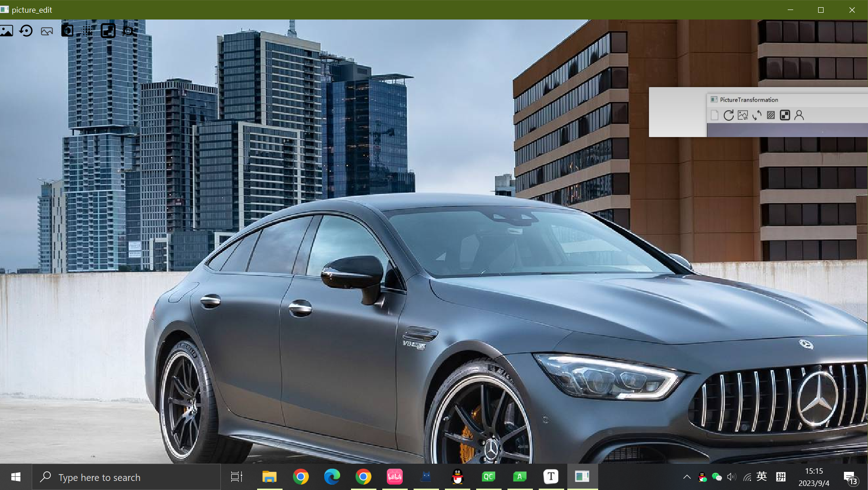
Task: Click blank page icon in PictureTransformation toolbar
Action: pyautogui.click(x=714, y=115)
